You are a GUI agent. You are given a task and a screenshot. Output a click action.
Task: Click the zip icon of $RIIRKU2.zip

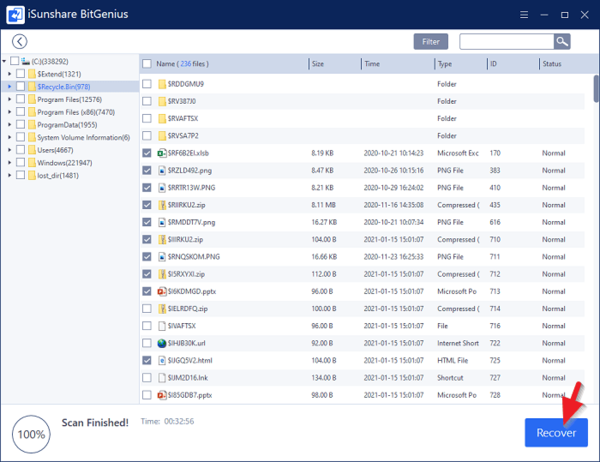click(162, 205)
